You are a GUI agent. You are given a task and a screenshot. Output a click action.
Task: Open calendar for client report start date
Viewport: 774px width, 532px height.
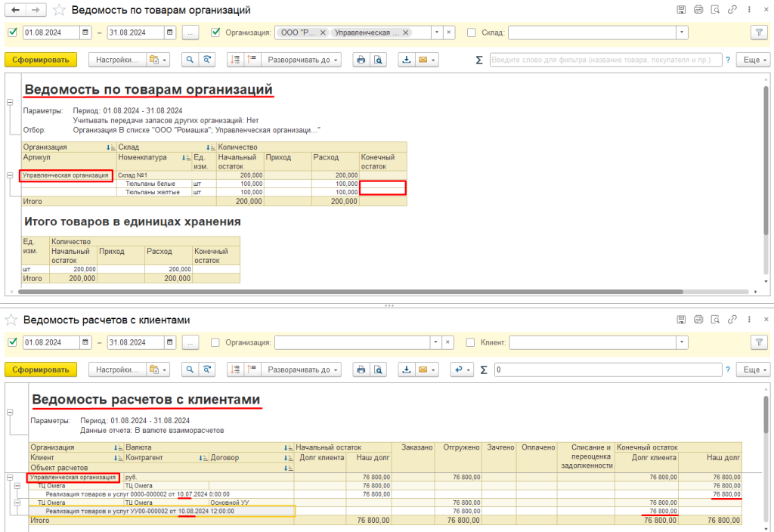[x=85, y=342]
